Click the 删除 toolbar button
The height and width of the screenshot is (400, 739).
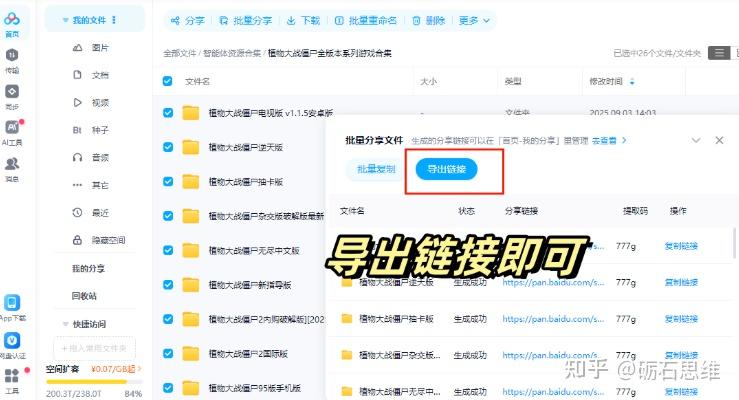[428, 20]
